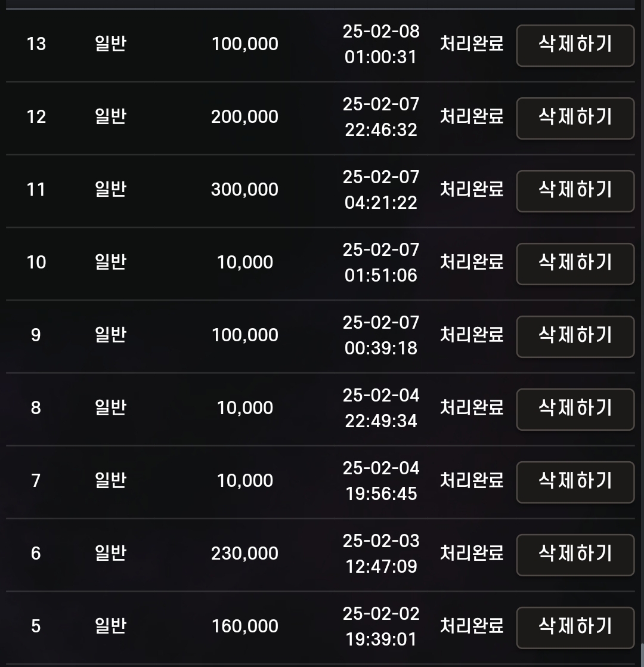The width and height of the screenshot is (644, 667).
Task: Click the 일반 type label in row 5
Action: pos(110,626)
